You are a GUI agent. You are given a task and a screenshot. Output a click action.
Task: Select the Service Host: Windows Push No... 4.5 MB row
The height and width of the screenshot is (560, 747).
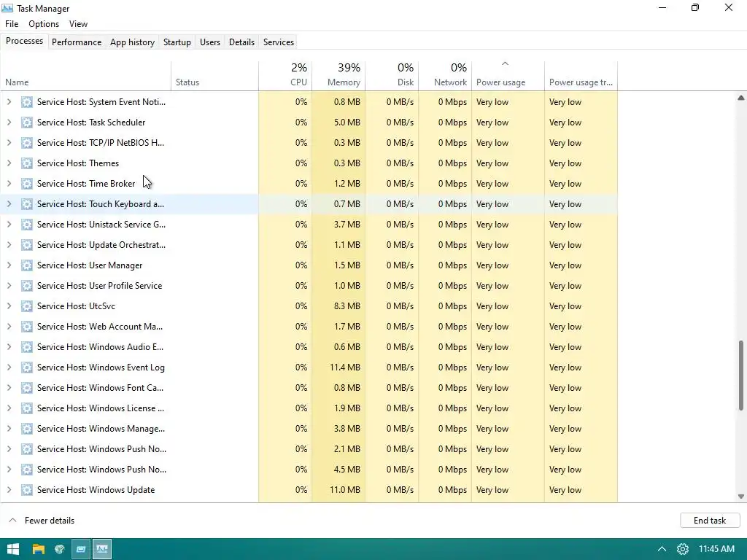[x=309, y=470]
